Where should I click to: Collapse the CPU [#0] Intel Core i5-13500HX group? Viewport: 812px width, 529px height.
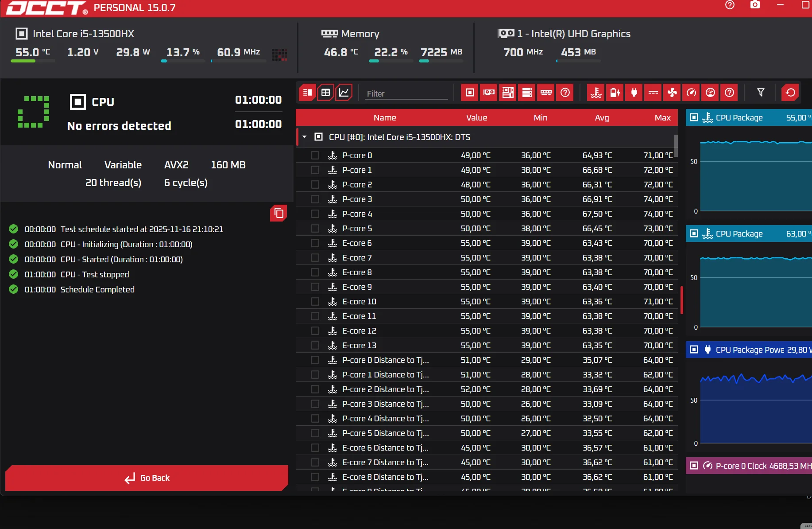[x=304, y=137]
